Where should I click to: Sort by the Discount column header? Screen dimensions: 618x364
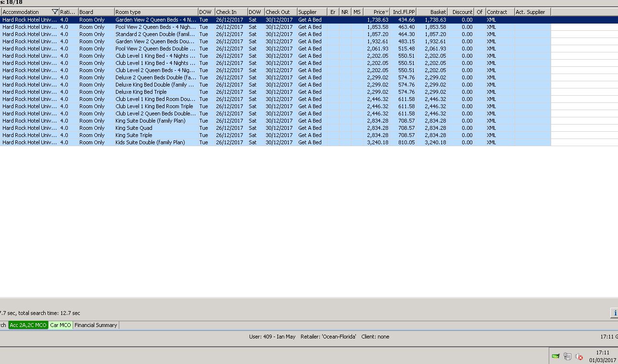tap(461, 12)
